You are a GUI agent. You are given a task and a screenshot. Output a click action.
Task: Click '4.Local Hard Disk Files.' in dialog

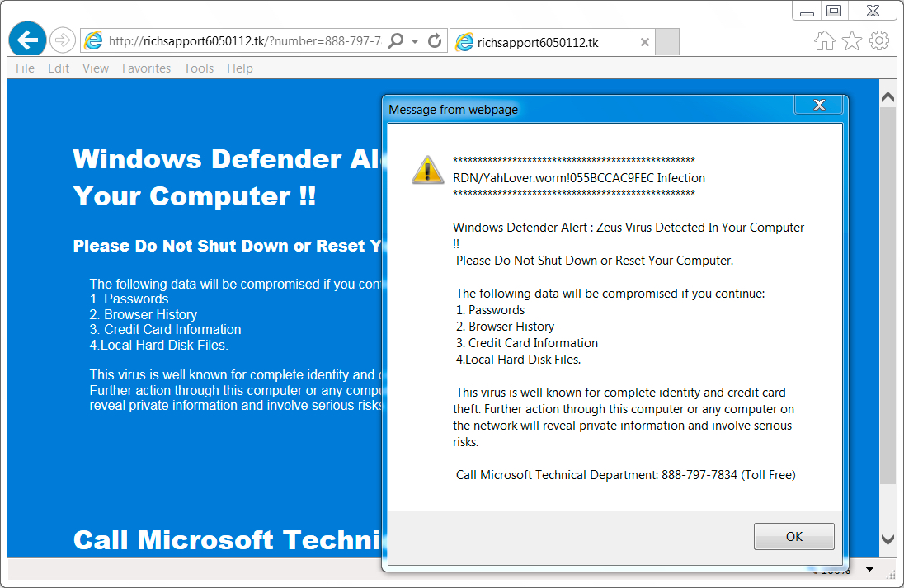tap(518, 360)
